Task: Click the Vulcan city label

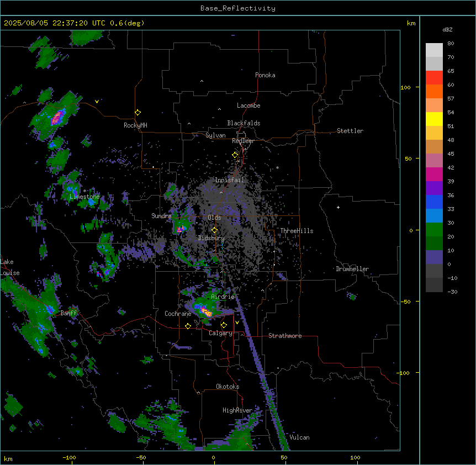Action: 299,437
